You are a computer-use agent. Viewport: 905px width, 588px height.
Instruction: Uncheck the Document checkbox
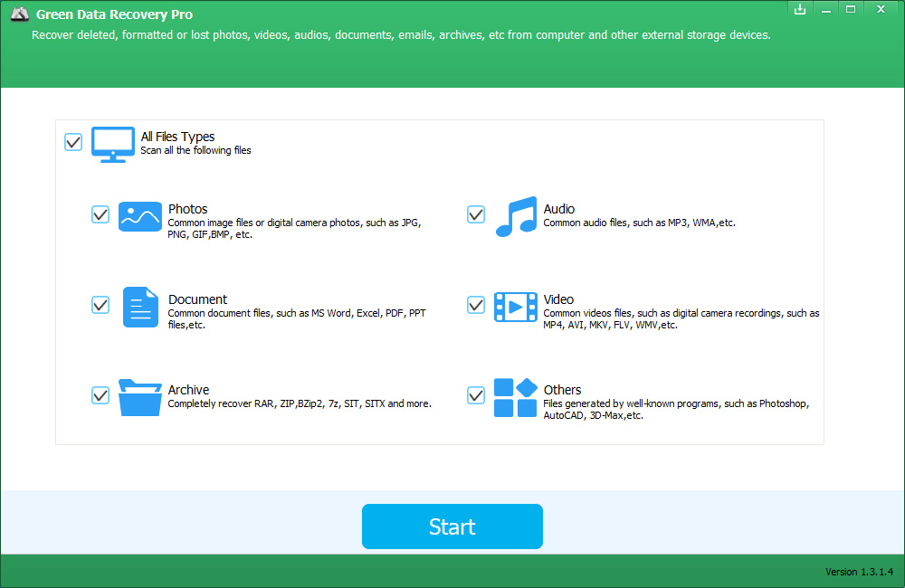(x=100, y=305)
